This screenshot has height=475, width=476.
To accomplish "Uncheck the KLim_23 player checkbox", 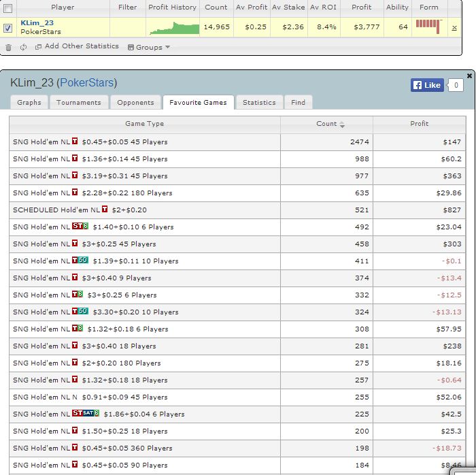I will (8, 28).
